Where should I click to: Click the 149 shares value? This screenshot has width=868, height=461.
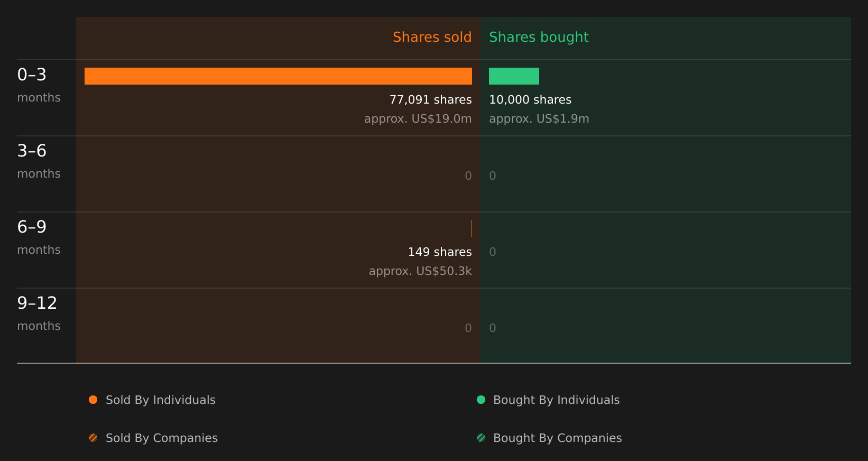(440, 252)
